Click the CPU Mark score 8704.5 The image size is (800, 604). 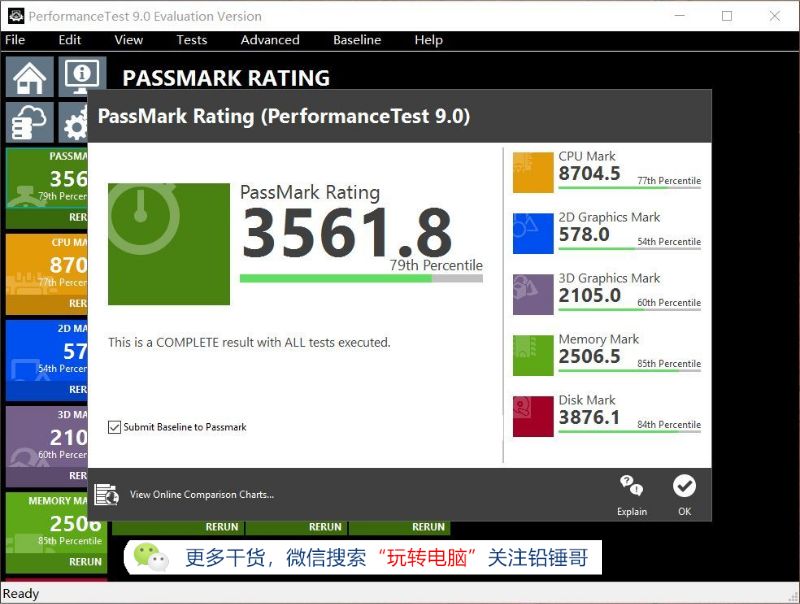pos(589,173)
